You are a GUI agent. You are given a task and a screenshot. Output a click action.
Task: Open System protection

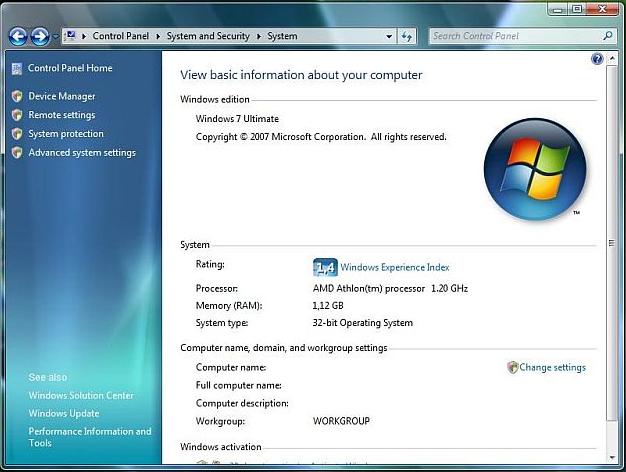point(66,134)
